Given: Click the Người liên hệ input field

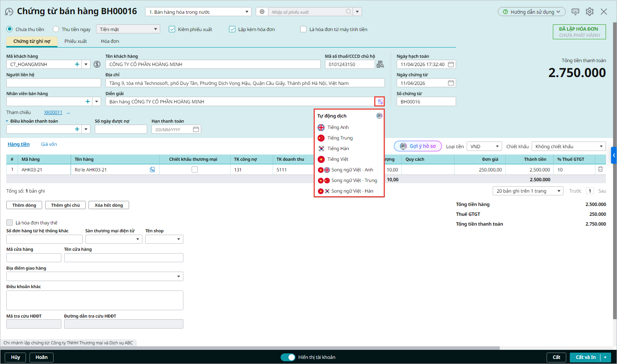Looking at the screenshot, I should pos(54,83).
